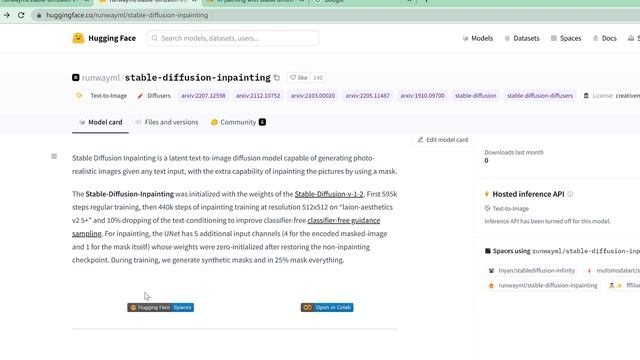Click the arxiv:2103.00020 tag

pos(313,96)
